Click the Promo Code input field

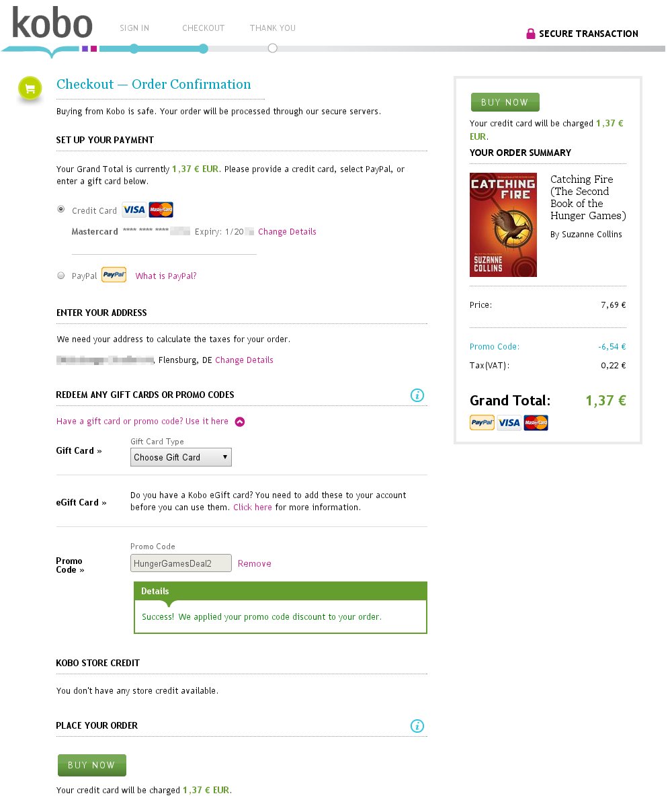pos(181,563)
